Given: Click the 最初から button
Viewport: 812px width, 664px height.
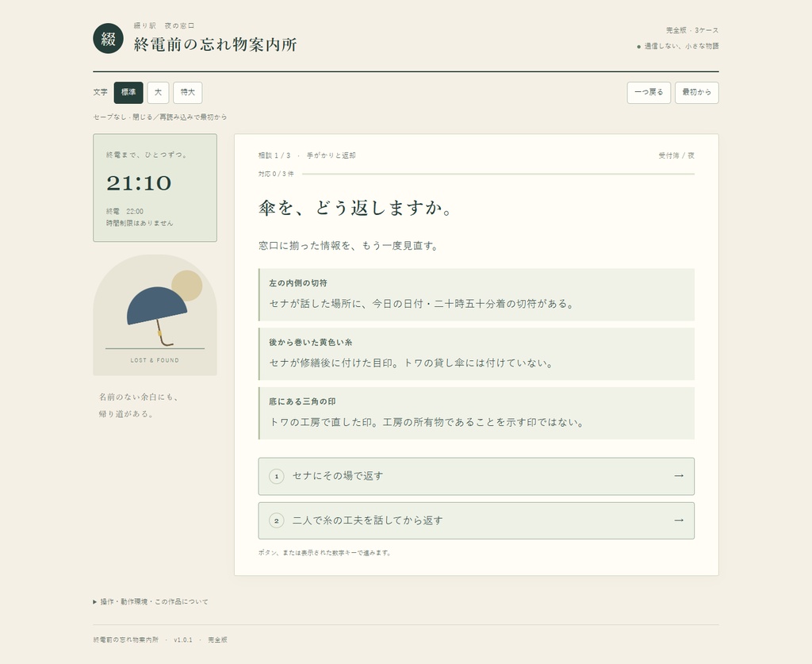Looking at the screenshot, I should [x=696, y=93].
